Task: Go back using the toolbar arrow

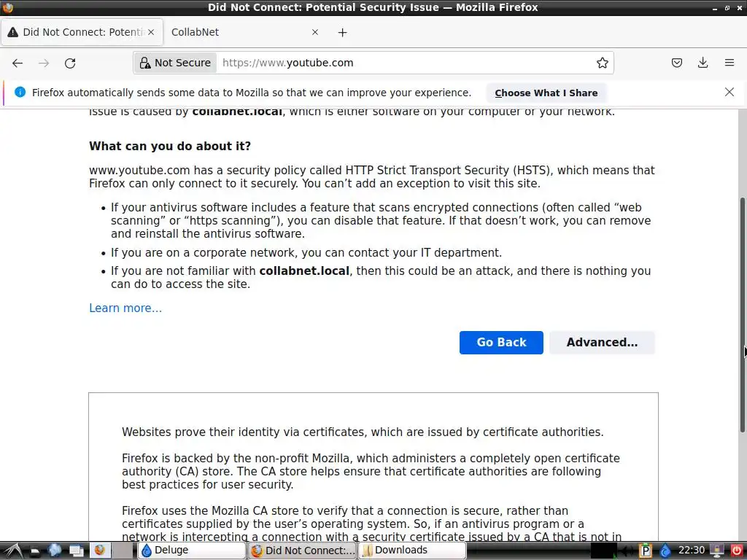Action: click(x=18, y=63)
